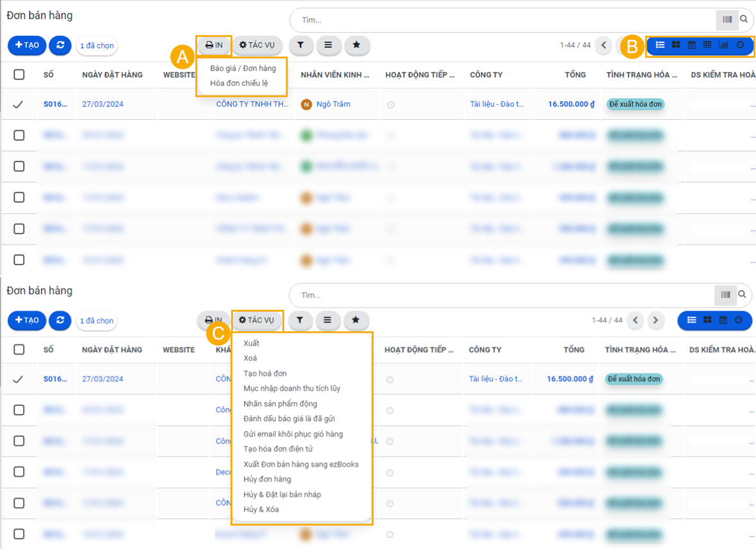Click the favorites star icon in upper panel
This screenshot has width=756, height=550.
[x=357, y=45]
